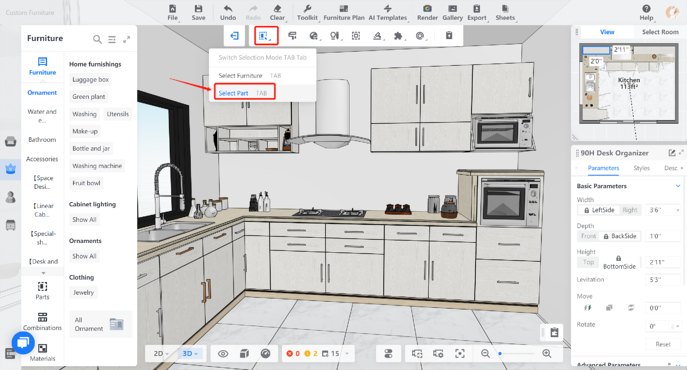Switch to the Styles tab
Viewport: 687px width, 370px height.
click(x=641, y=168)
